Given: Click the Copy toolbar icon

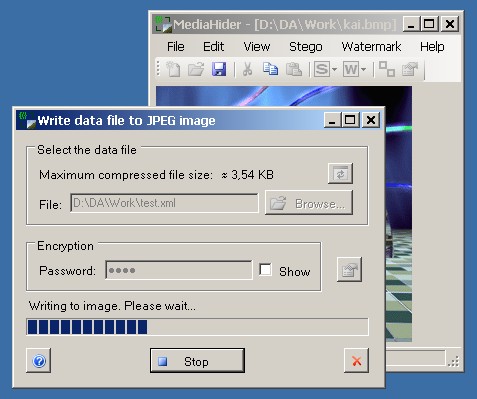Looking at the screenshot, I should 270,70.
